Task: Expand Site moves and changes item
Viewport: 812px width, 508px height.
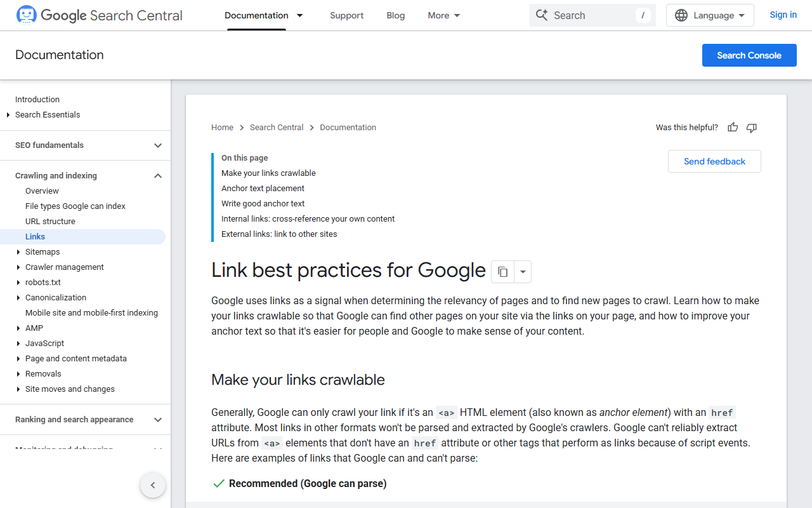Action: point(18,389)
